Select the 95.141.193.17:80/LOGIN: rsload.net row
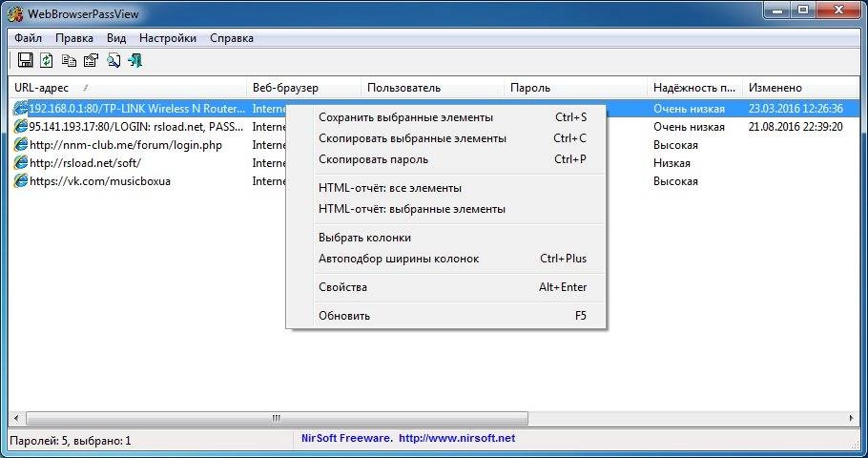This screenshot has width=868, height=458. coord(434,127)
